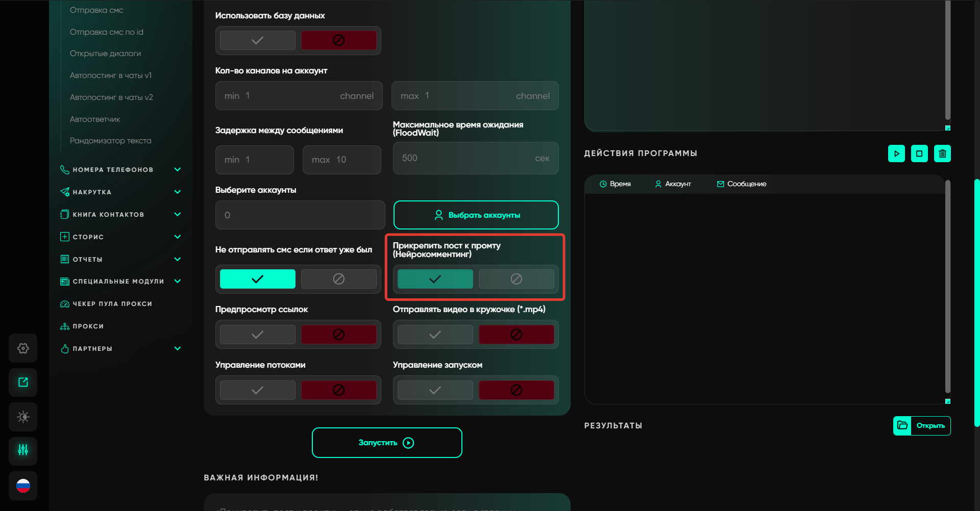Click the program actions panel scrollbar
980x511 pixels.
(x=947, y=286)
